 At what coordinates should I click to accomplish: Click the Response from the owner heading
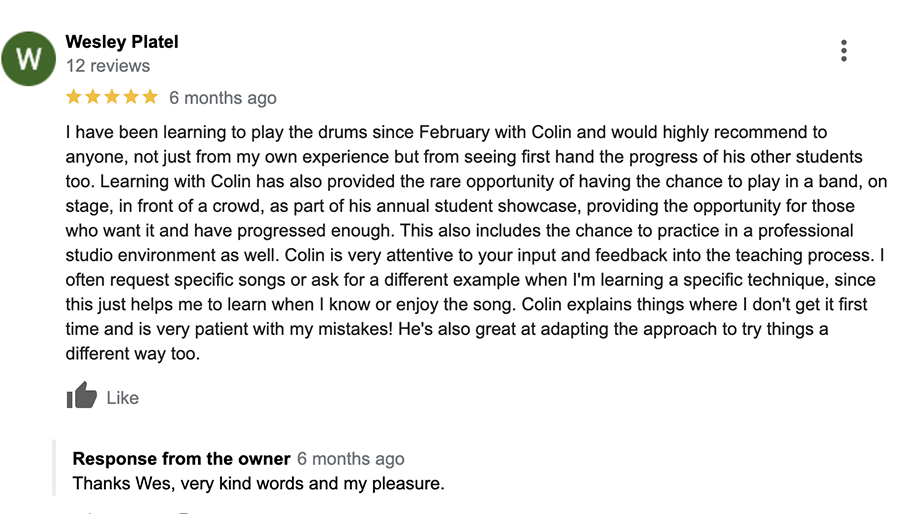click(181, 459)
